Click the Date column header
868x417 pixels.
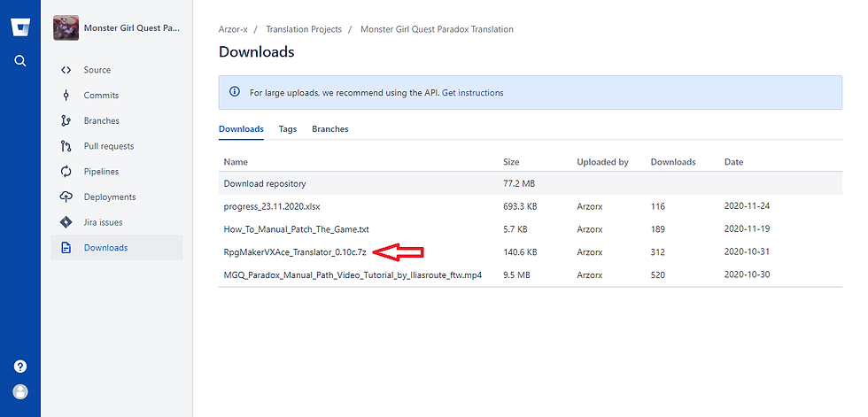[733, 162]
